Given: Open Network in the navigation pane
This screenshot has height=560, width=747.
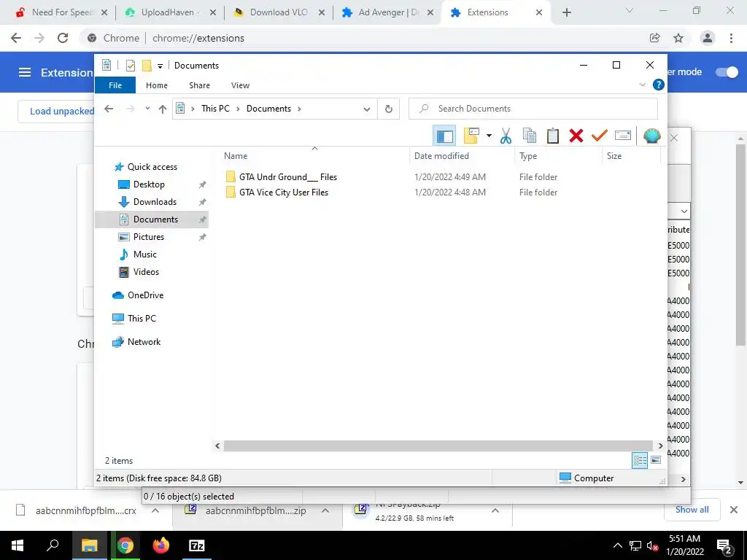Looking at the screenshot, I should [144, 342].
